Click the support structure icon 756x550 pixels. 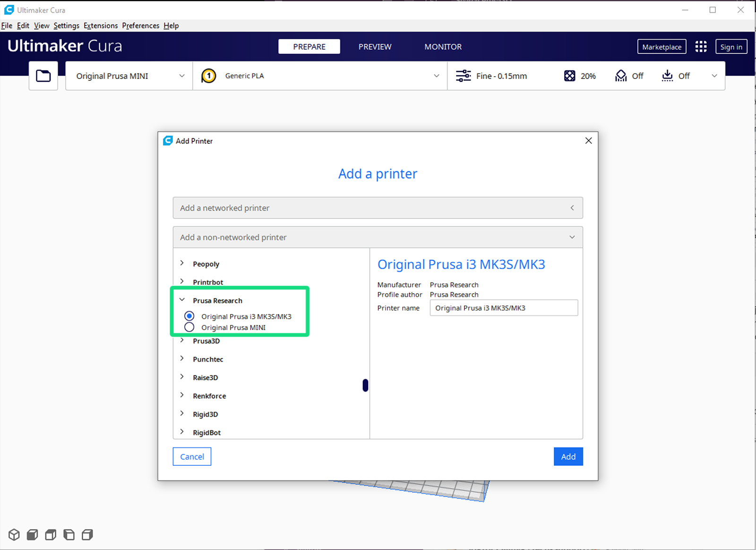(x=621, y=76)
